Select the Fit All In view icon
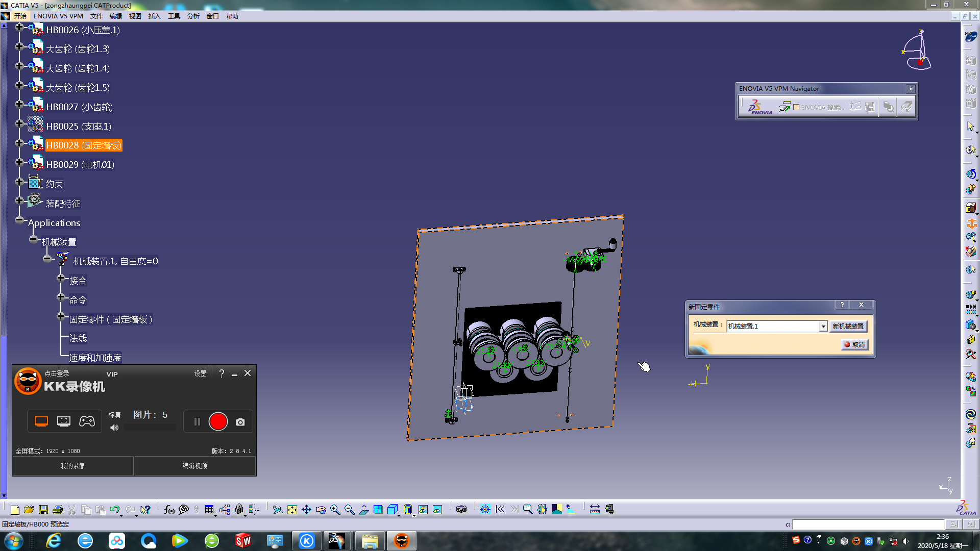980x551 pixels. tap(292, 510)
